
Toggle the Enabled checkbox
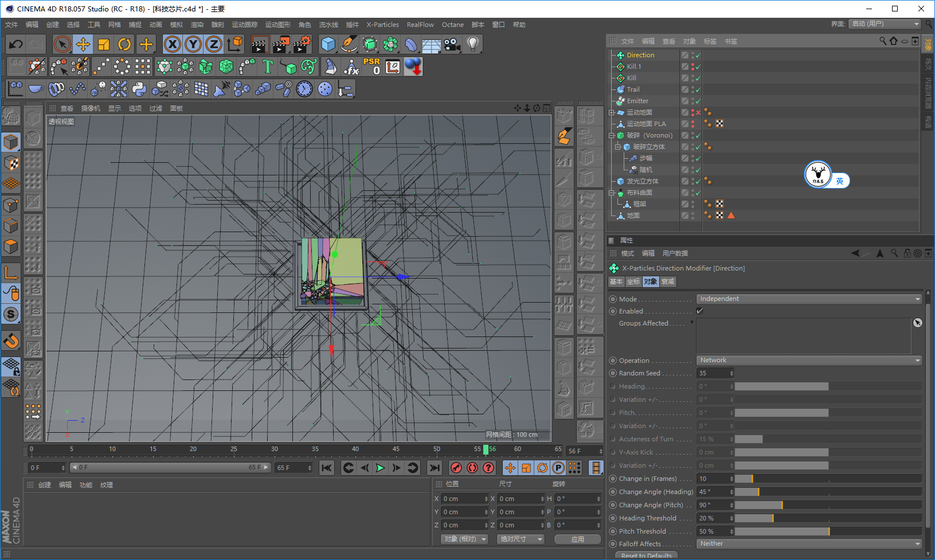pyautogui.click(x=699, y=311)
